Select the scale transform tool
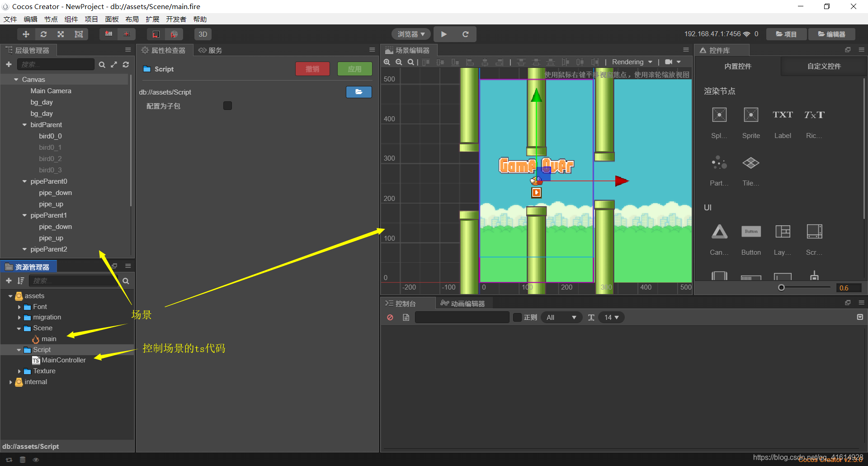Screen dimensions: 868x466 click(61, 34)
